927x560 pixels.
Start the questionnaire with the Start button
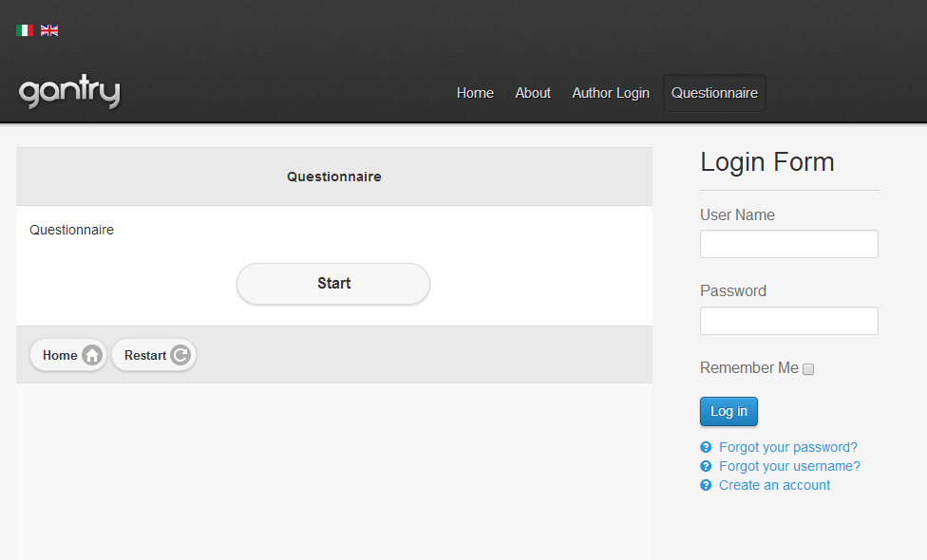(333, 284)
